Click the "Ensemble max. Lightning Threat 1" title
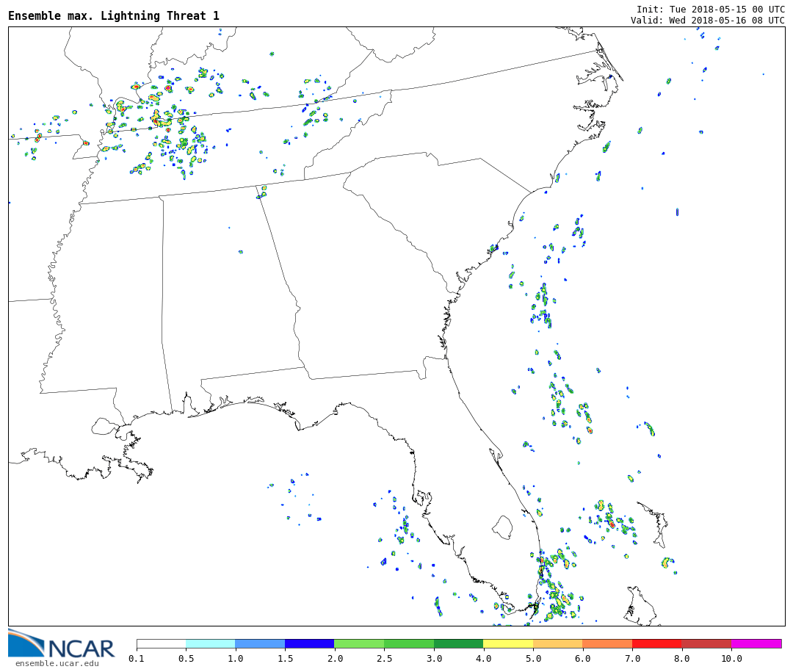The image size is (793, 672). (114, 16)
